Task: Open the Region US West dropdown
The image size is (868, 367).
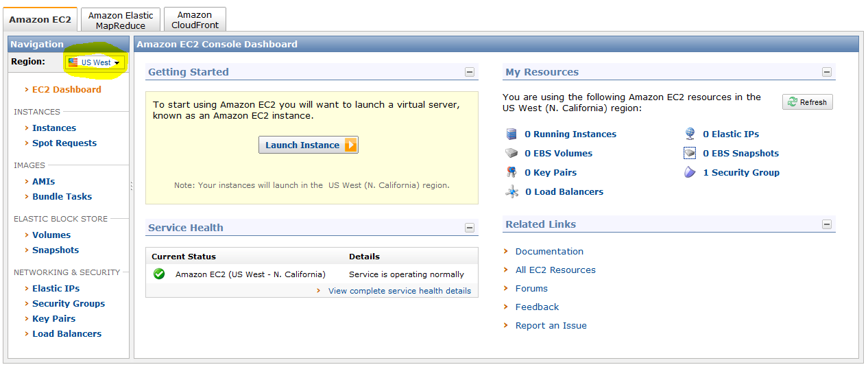Action: (x=95, y=62)
